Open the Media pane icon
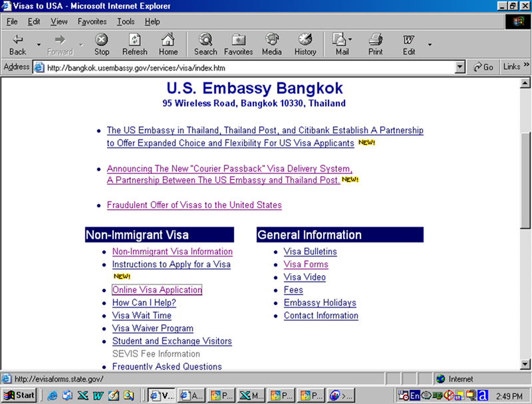 click(x=271, y=44)
